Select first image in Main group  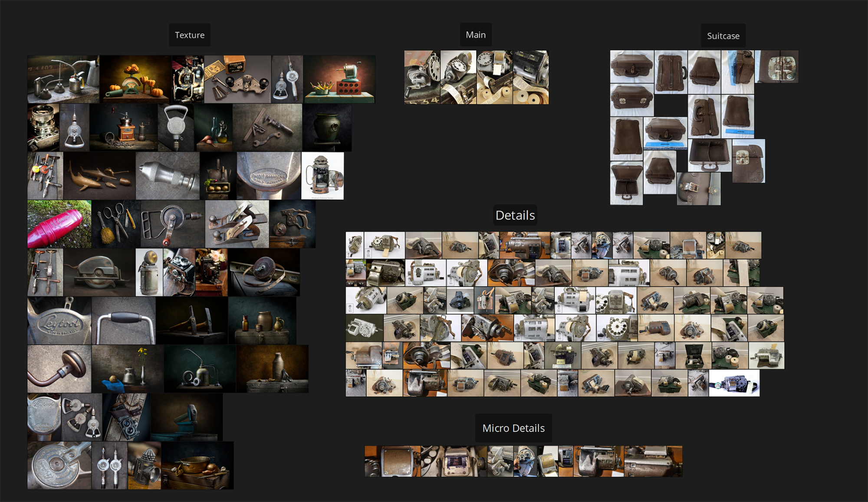click(x=422, y=77)
